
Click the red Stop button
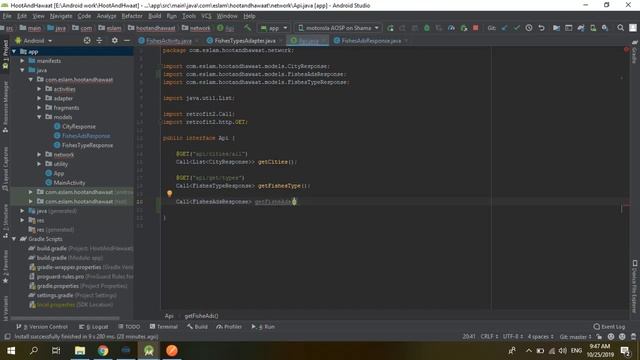click(x=476, y=28)
